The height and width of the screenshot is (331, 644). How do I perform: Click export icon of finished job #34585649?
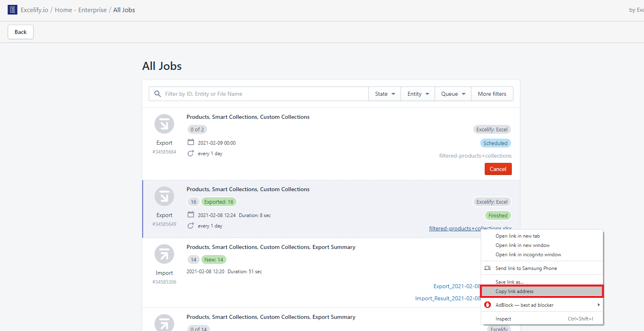[164, 196]
